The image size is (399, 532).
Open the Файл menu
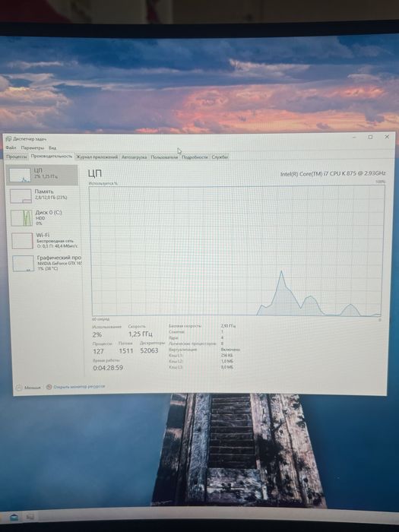[x=11, y=148]
